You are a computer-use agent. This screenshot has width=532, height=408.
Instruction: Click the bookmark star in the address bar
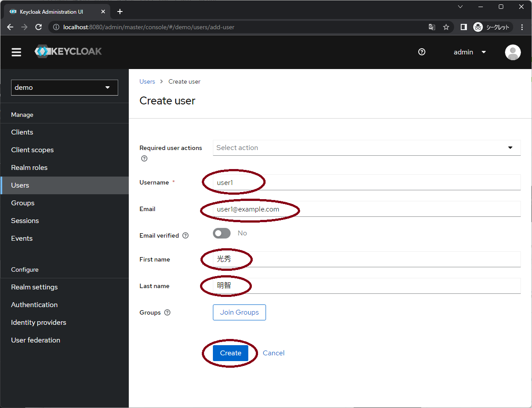[446, 27]
